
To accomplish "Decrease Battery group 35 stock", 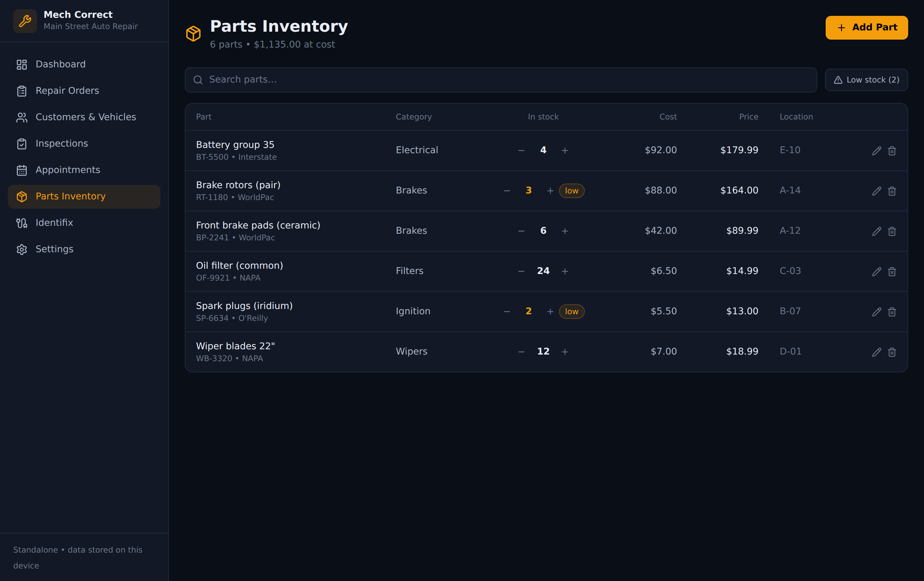I will pyautogui.click(x=521, y=151).
